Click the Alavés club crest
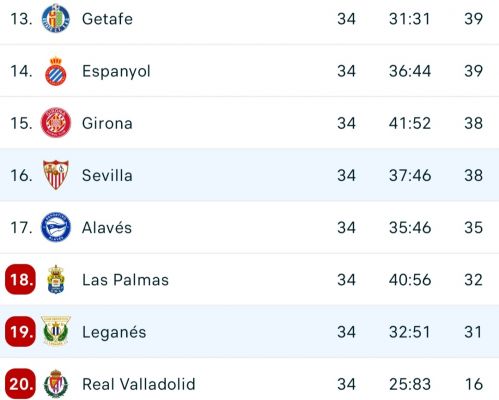Viewport: 499px width, 400px height. coord(56,227)
